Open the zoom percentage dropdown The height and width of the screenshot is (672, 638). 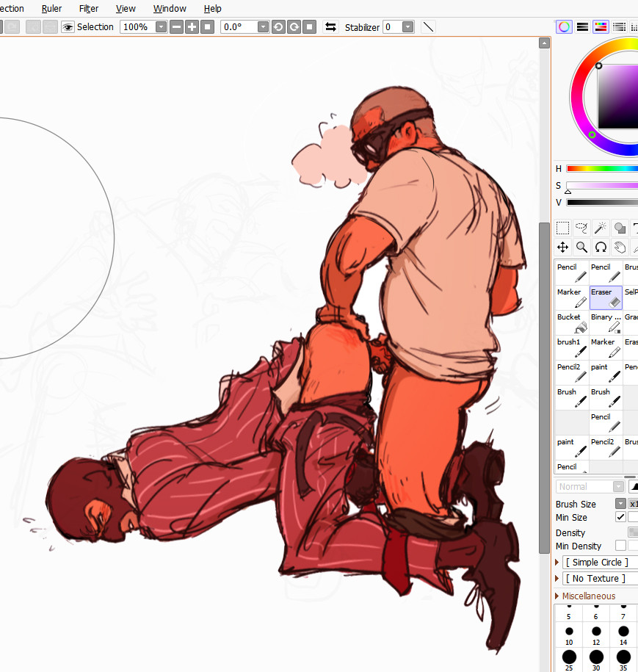(x=161, y=27)
